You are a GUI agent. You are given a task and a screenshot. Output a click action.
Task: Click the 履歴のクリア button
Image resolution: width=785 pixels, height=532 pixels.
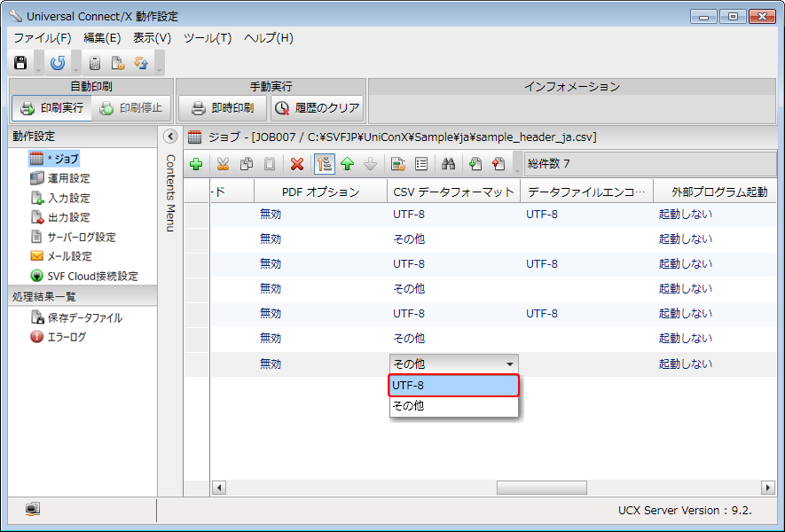click(317, 108)
